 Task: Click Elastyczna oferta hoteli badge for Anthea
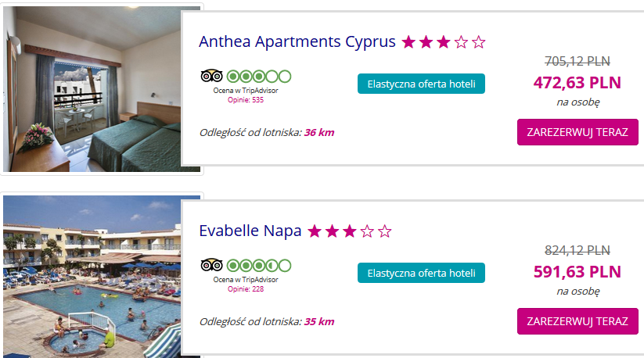click(421, 84)
